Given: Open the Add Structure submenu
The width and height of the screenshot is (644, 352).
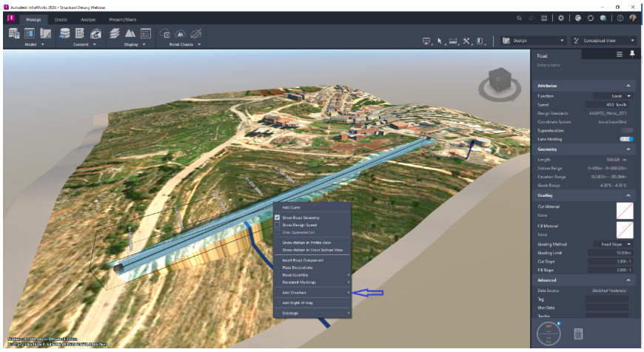Looking at the screenshot, I should coord(312,293).
